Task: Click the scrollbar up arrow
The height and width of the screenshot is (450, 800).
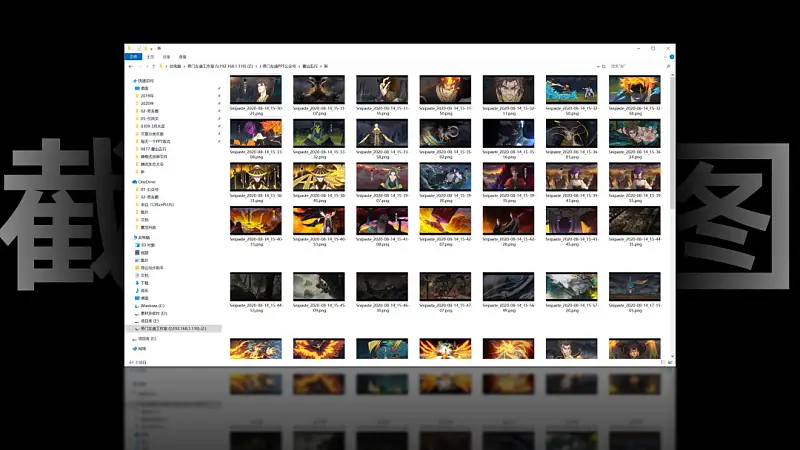Action: click(672, 76)
